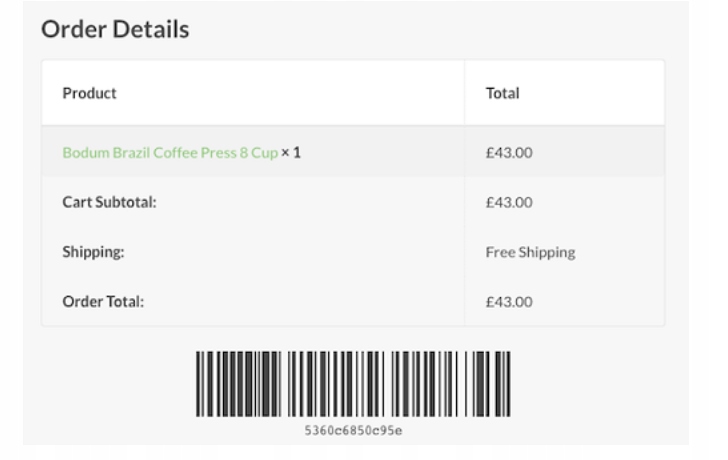Click the Free Shipping text

pyautogui.click(x=530, y=252)
